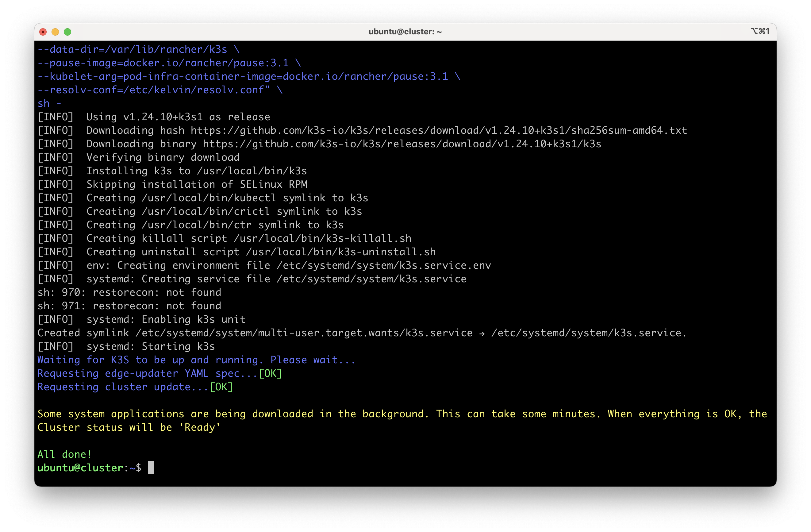Click the All done! message
The image size is (811, 532).
pyautogui.click(x=64, y=454)
